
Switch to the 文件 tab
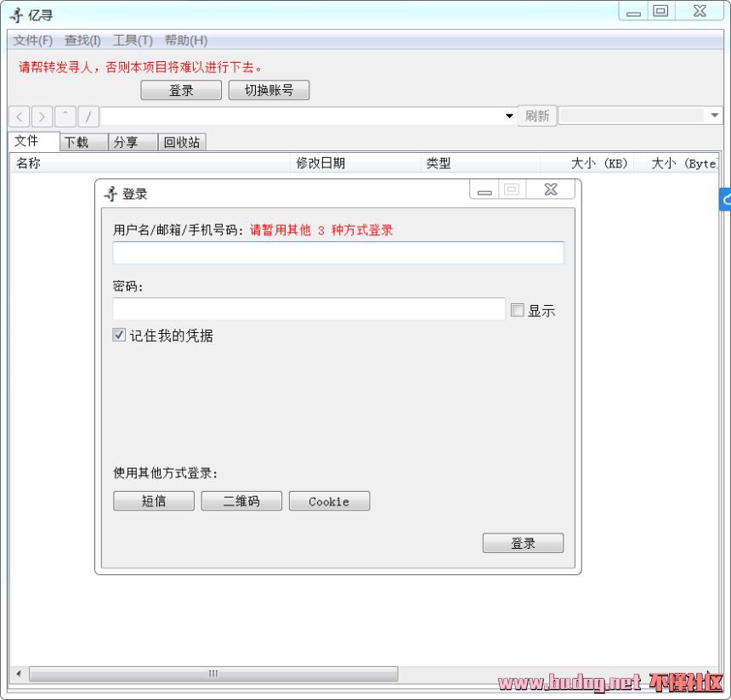34,141
